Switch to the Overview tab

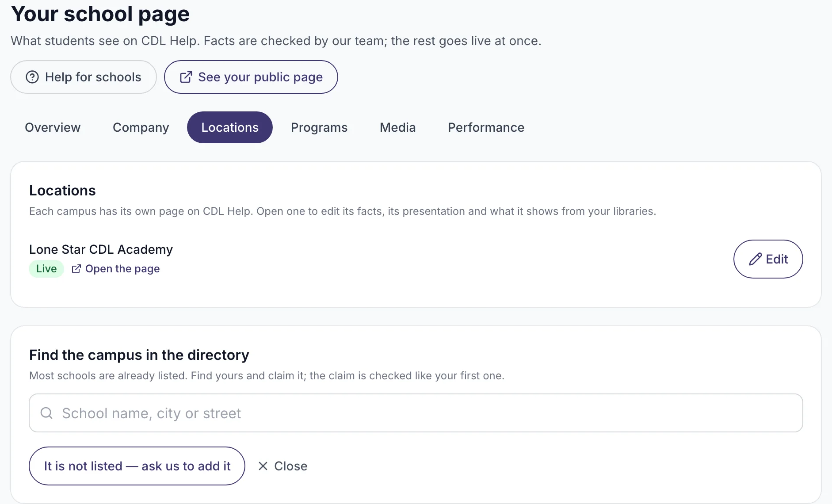click(x=53, y=127)
